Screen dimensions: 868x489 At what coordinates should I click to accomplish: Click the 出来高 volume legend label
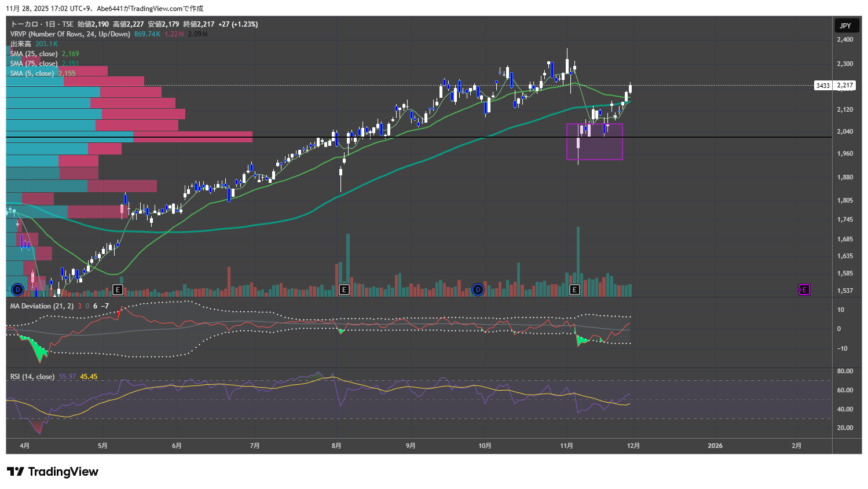(21, 44)
